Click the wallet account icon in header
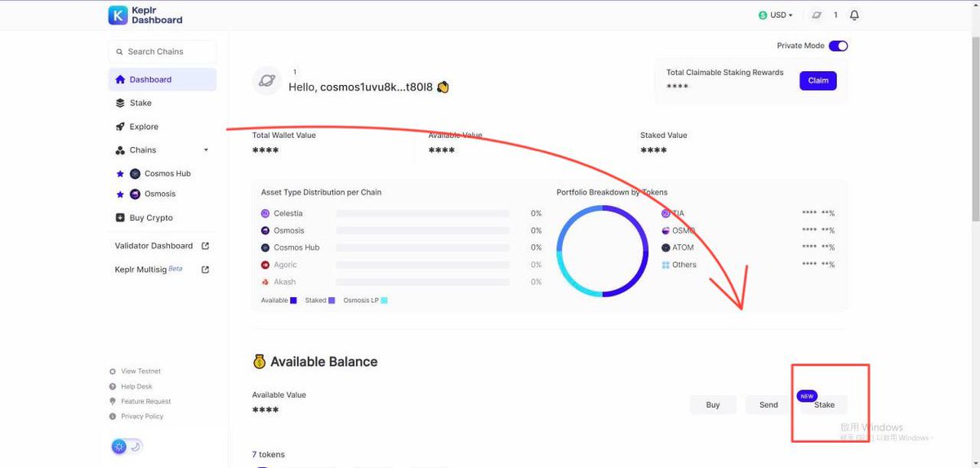The width and height of the screenshot is (980, 468). point(816,15)
